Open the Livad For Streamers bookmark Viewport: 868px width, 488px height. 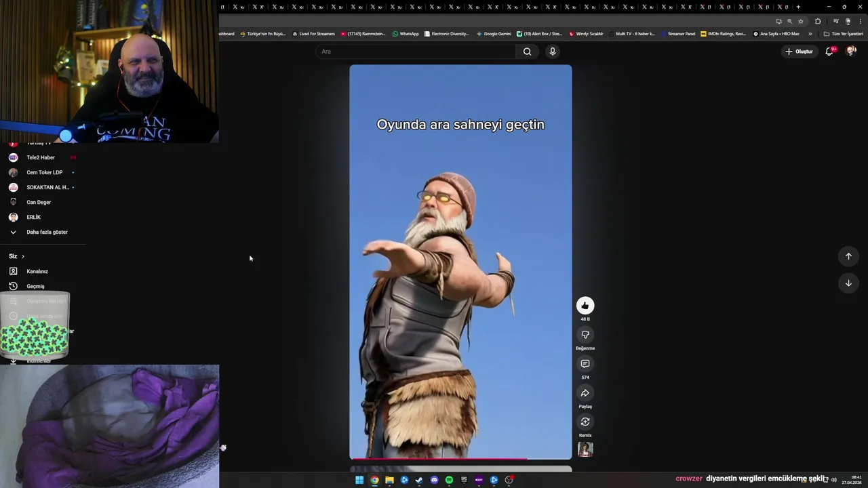tap(314, 33)
